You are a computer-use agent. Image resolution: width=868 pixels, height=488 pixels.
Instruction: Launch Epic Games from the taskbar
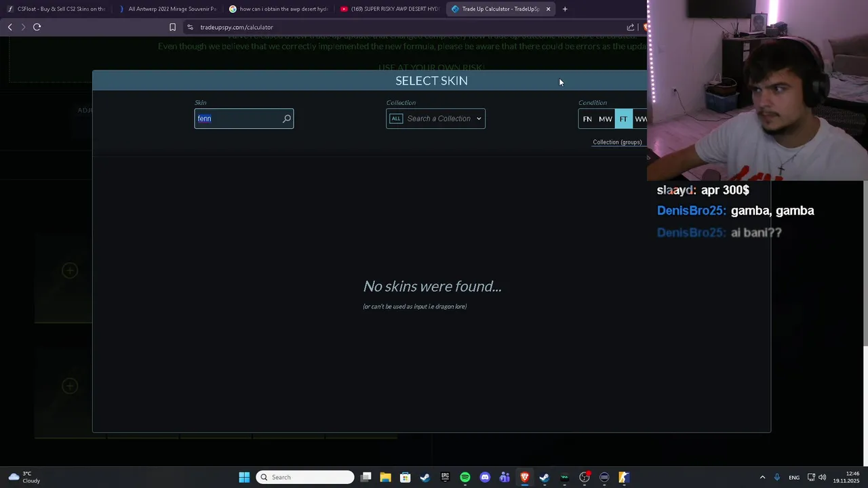[x=445, y=477]
